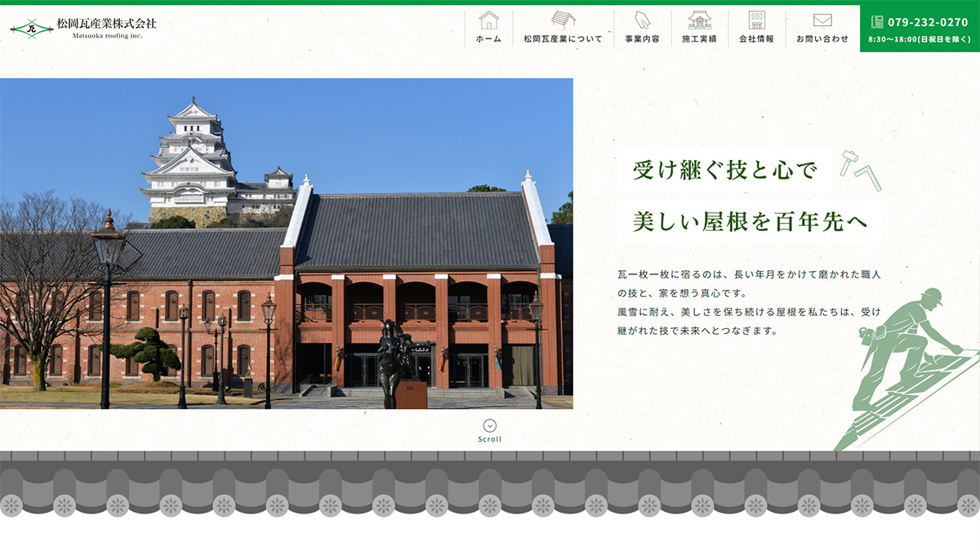This screenshot has width=980, height=551.
Task: Go to the 施工実績 menu text
Action: point(699,39)
